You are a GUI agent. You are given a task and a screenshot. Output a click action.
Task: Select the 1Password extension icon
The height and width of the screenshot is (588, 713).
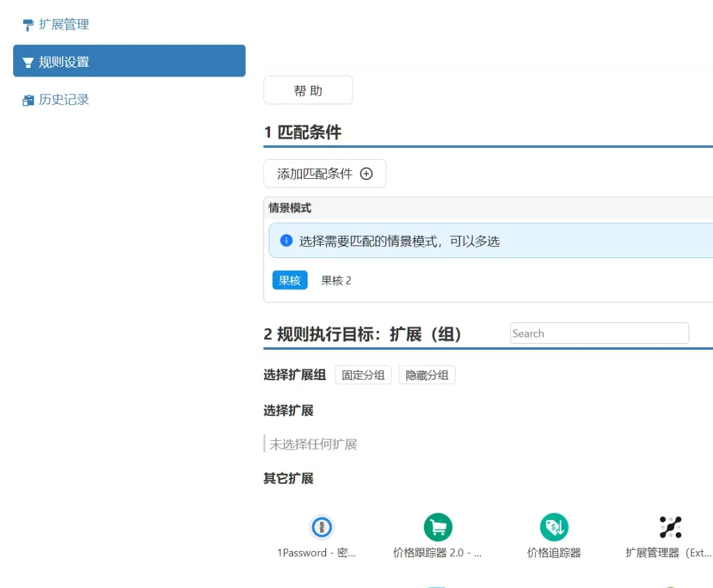click(x=322, y=527)
